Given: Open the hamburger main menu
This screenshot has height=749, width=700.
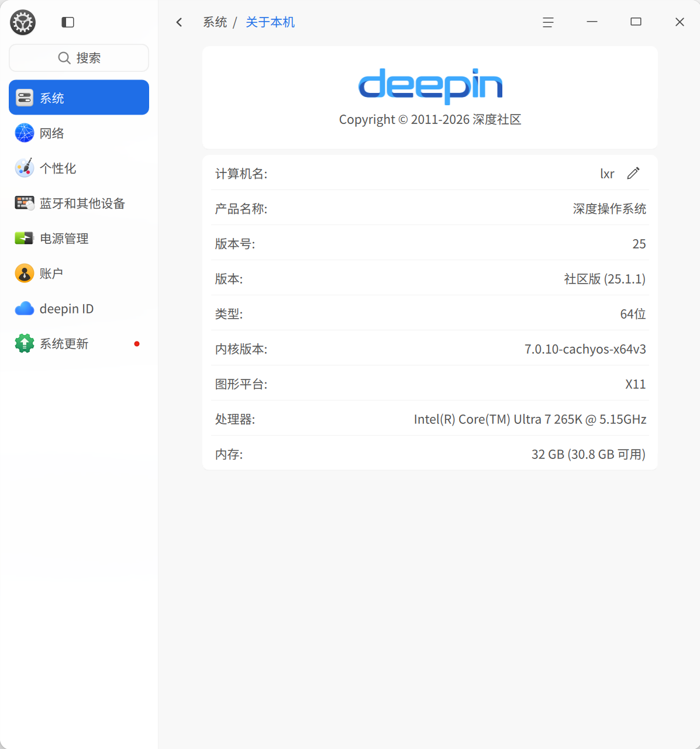Looking at the screenshot, I should (x=548, y=22).
